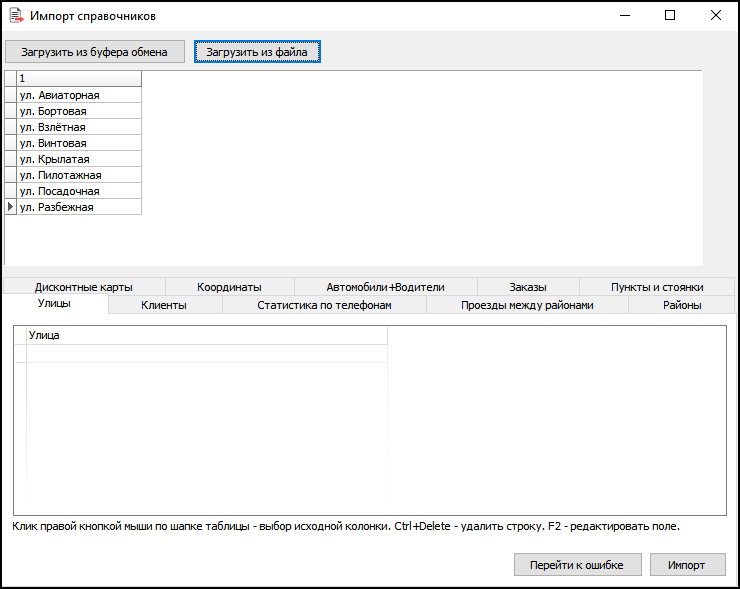Switch to the "Клиенты" tab

(164, 305)
